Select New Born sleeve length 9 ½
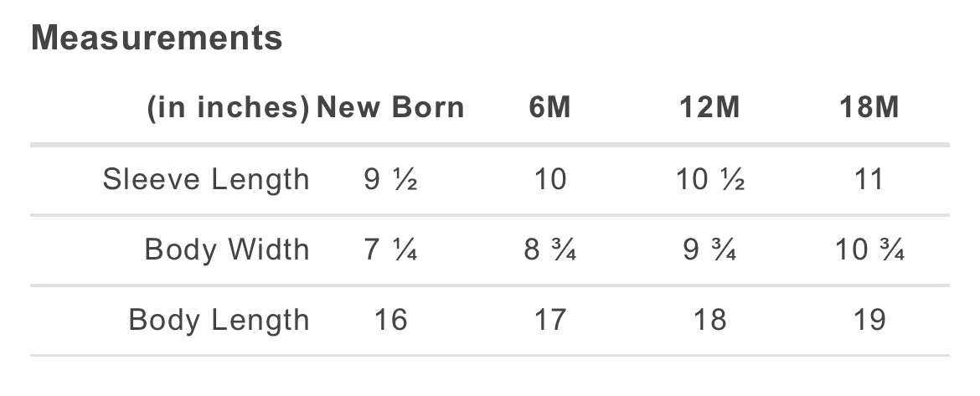 (390, 180)
